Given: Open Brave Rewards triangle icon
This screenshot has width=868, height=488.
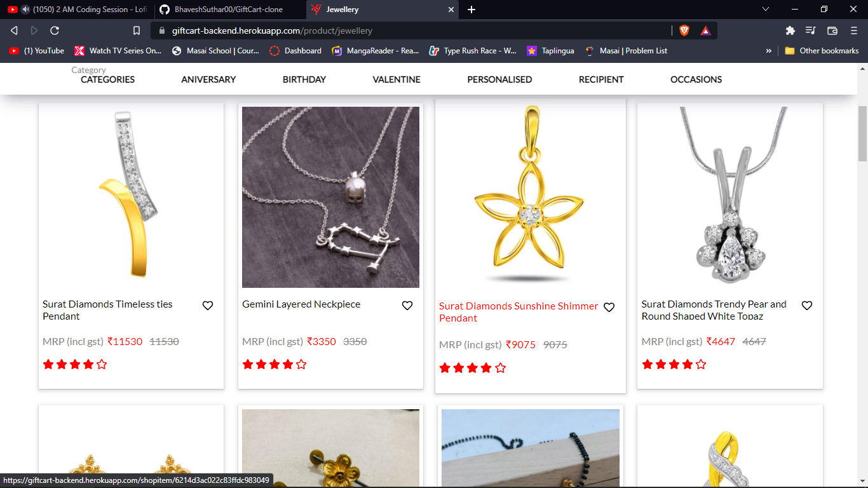Looking at the screenshot, I should [705, 30].
